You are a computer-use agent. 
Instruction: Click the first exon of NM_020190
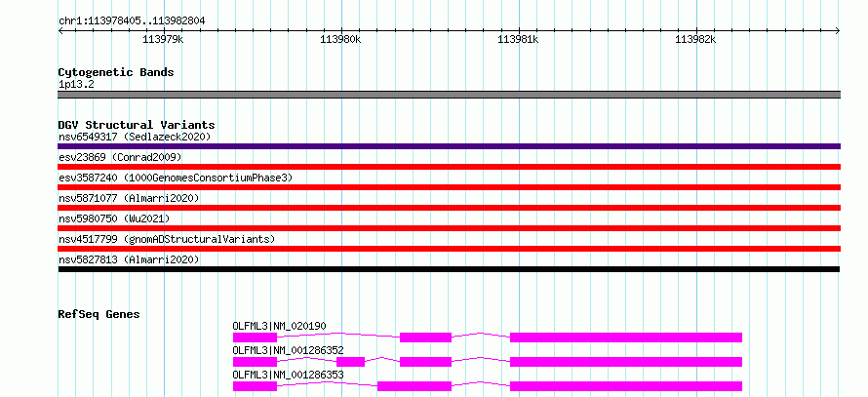(255, 337)
